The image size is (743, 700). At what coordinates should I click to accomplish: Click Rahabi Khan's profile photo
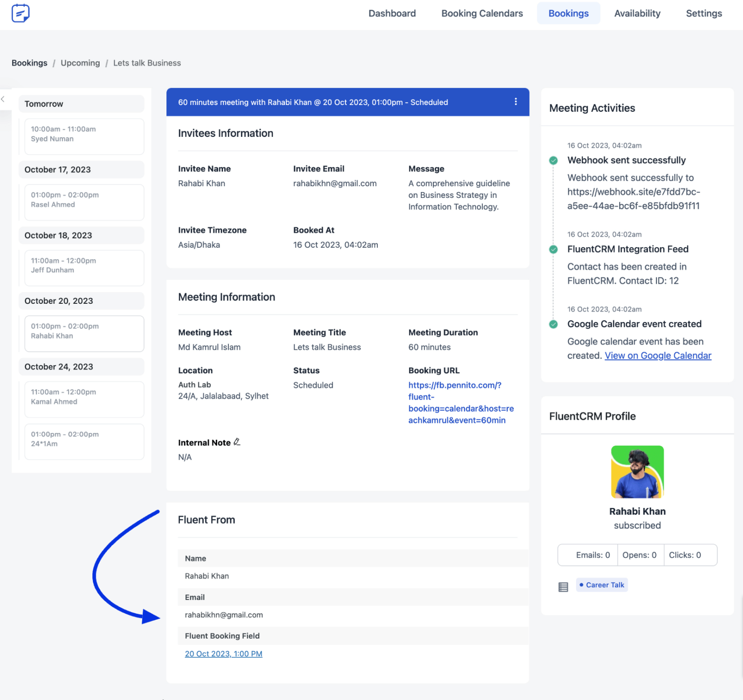[638, 472]
